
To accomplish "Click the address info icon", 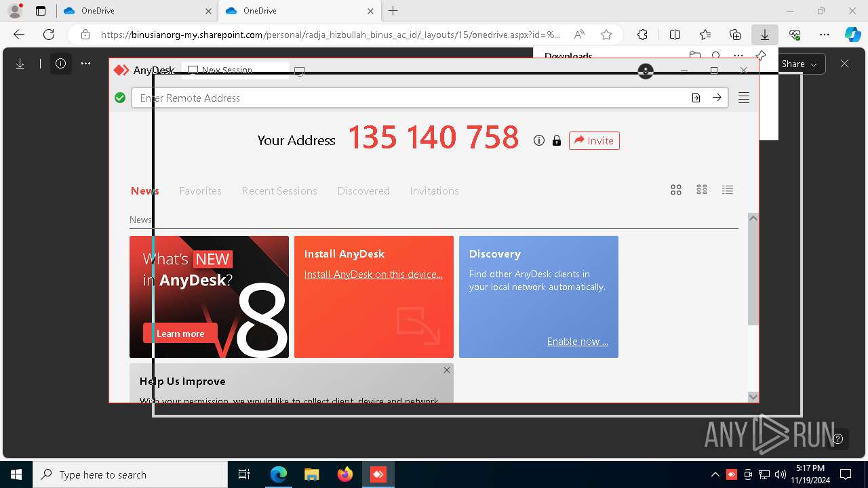I will pyautogui.click(x=539, y=140).
